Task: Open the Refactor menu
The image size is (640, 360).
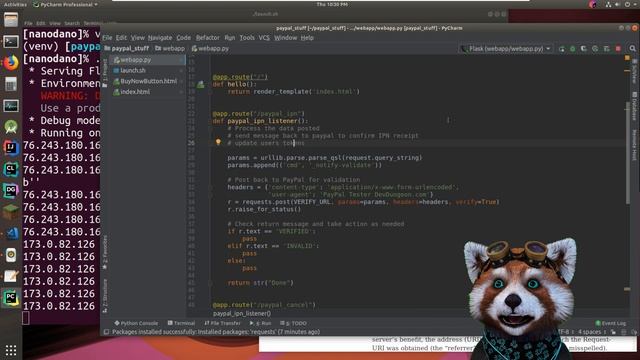Action: (208, 38)
